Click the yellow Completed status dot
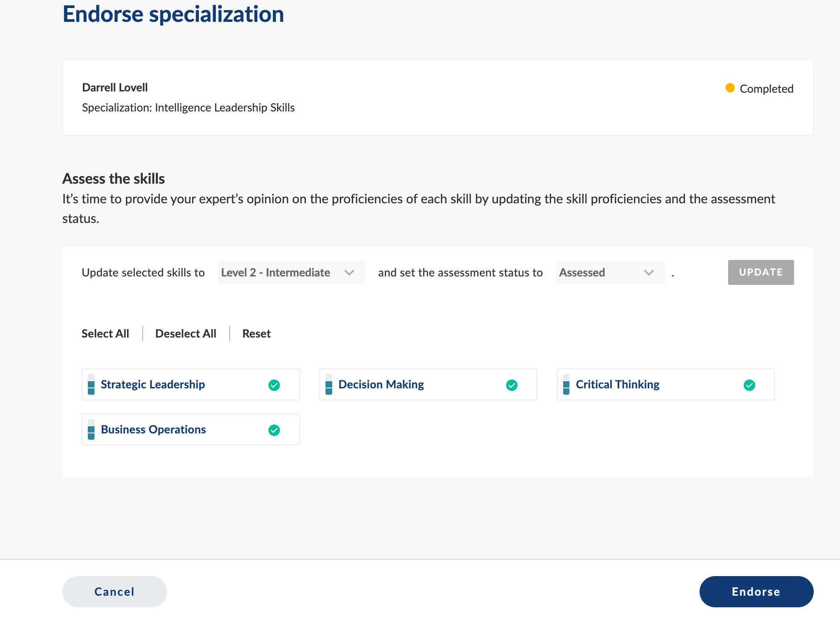 click(x=730, y=88)
